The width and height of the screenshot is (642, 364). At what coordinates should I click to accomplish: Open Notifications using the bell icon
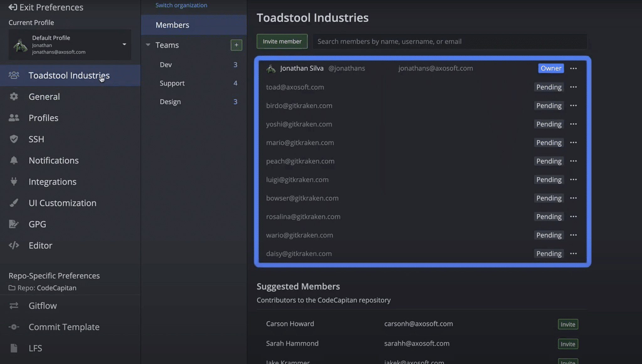click(x=13, y=160)
